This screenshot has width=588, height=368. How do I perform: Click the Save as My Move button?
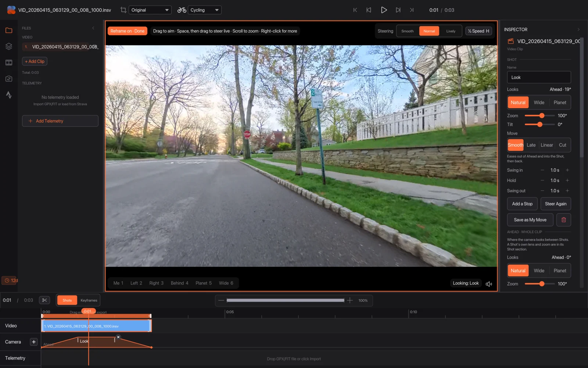coord(530,220)
